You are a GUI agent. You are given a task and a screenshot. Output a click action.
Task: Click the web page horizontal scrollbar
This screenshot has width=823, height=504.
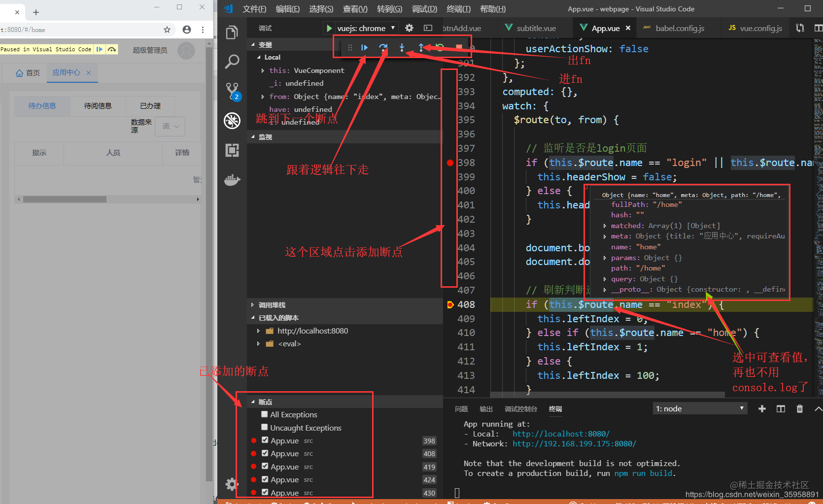click(65, 200)
